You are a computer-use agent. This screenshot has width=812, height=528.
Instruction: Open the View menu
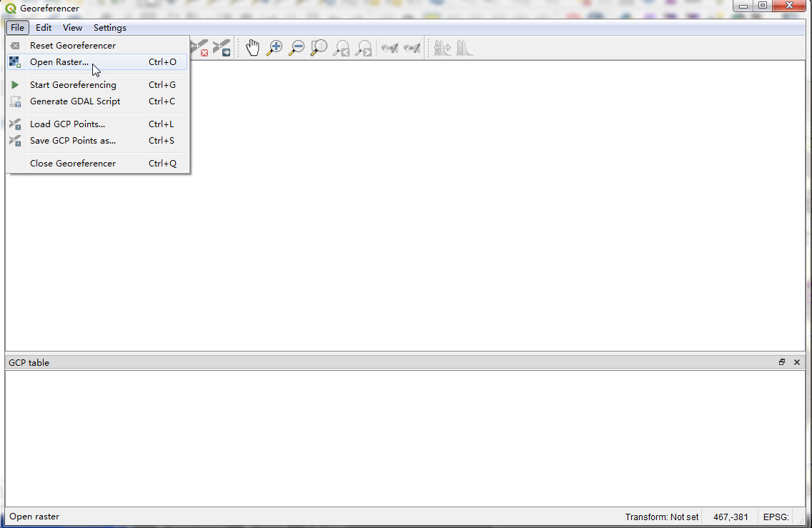pos(72,27)
